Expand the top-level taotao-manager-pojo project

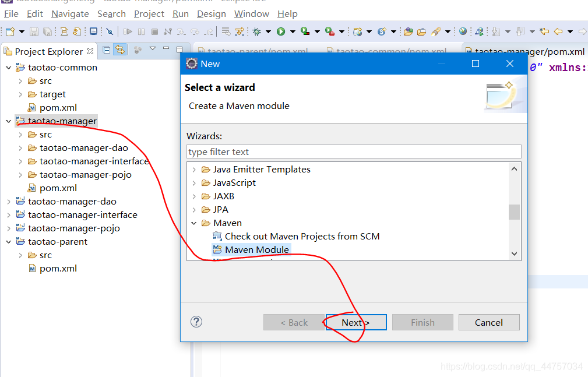(x=9, y=228)
